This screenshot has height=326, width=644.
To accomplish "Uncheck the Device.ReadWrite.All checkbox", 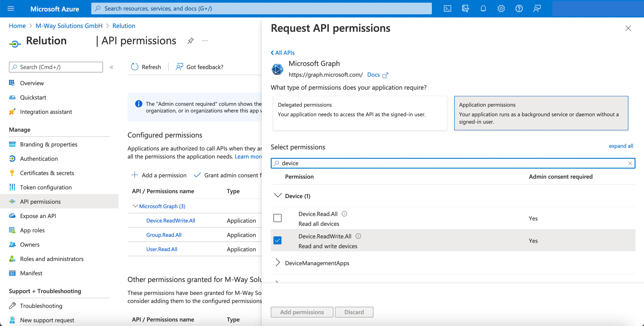I will click(277, 241).
